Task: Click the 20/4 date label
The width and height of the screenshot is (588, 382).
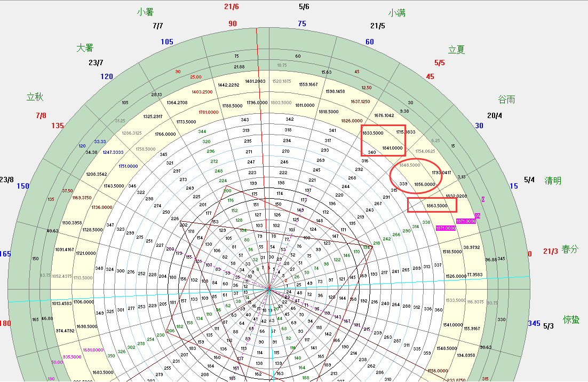Action: (x=495, y=116)
